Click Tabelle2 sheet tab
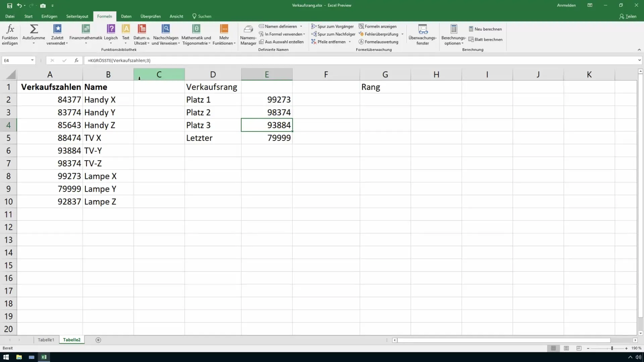644x362 pixels. (x=72, y=340)
